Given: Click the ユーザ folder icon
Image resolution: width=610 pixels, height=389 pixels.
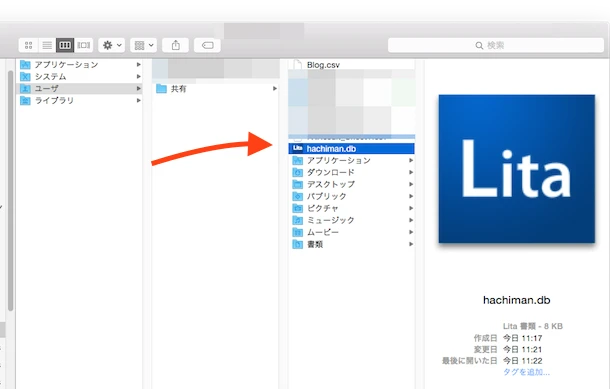Looking at the screenshot, I should click(x=25, y=89).
